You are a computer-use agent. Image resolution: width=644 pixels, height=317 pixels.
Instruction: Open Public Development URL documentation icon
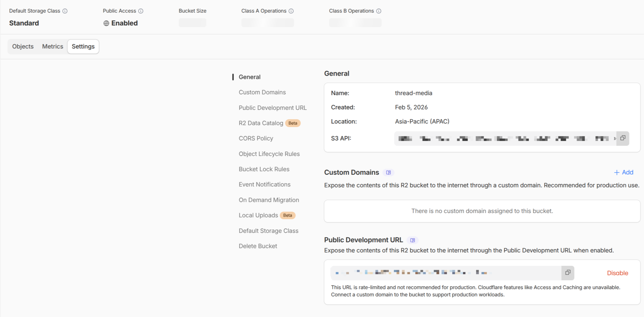tap(412, 240)
